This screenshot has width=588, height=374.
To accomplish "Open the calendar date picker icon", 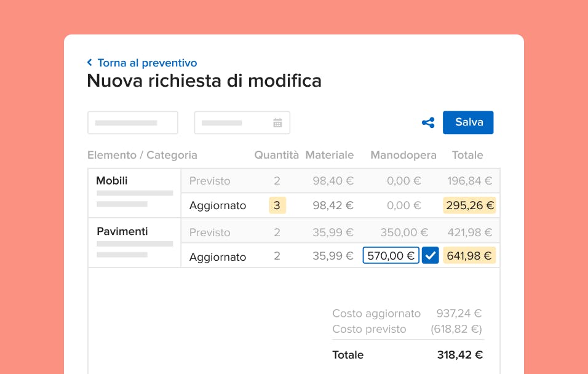I will click(x=277, y=123).
